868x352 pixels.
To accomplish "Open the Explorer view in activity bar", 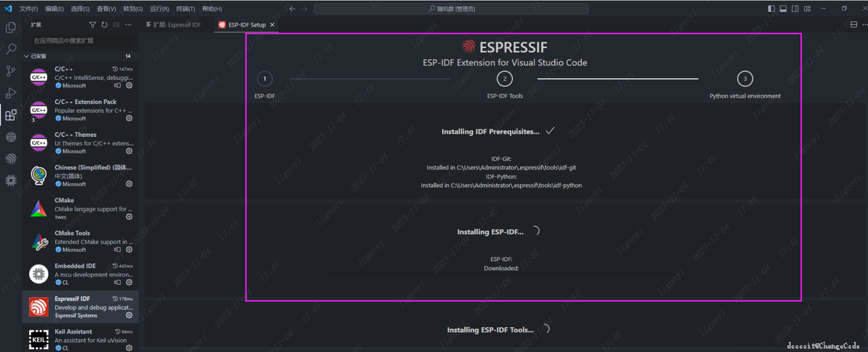I will 11,28.
